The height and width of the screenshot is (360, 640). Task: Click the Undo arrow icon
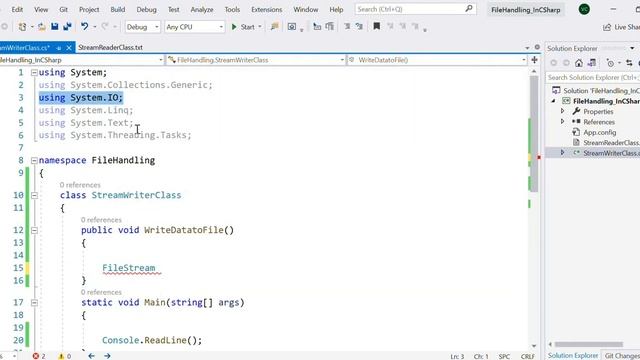pyautogui.click(x=84, y=27)
